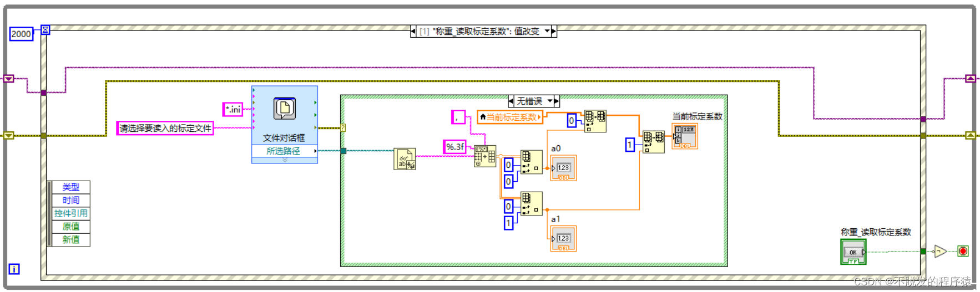
Task: Select the 时间 event data item
Action: click(x=70, y=200)
